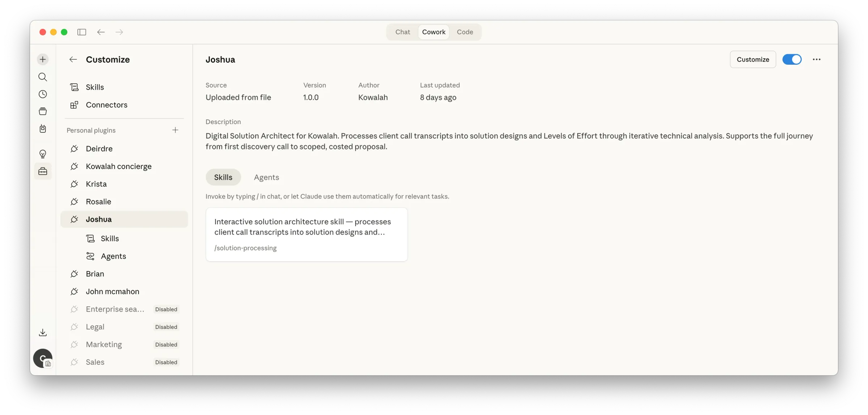Image resolution: width=868 pixels, height=415 pixels.
Task: Start a new chat with the plus icon
Action: [x=43, y=59]
